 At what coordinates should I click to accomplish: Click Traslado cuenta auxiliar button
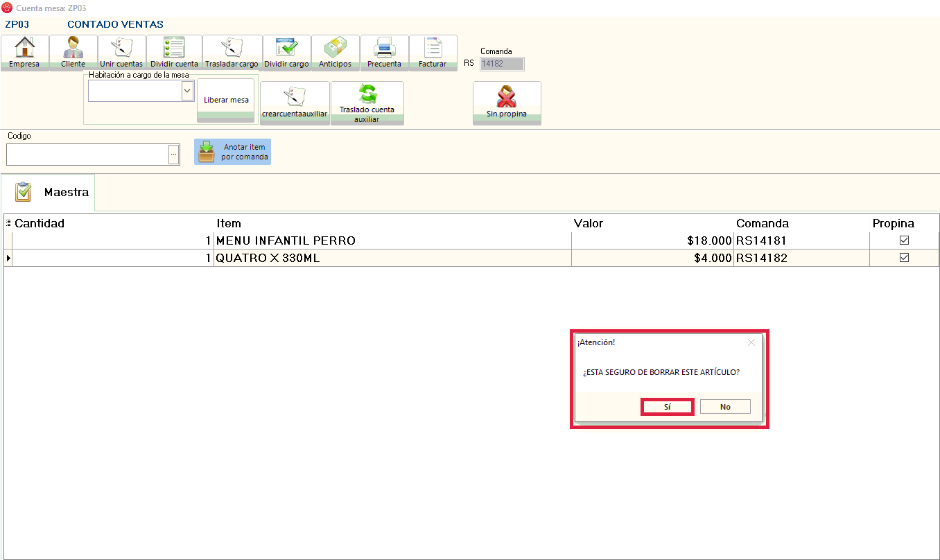coord(367,103)
